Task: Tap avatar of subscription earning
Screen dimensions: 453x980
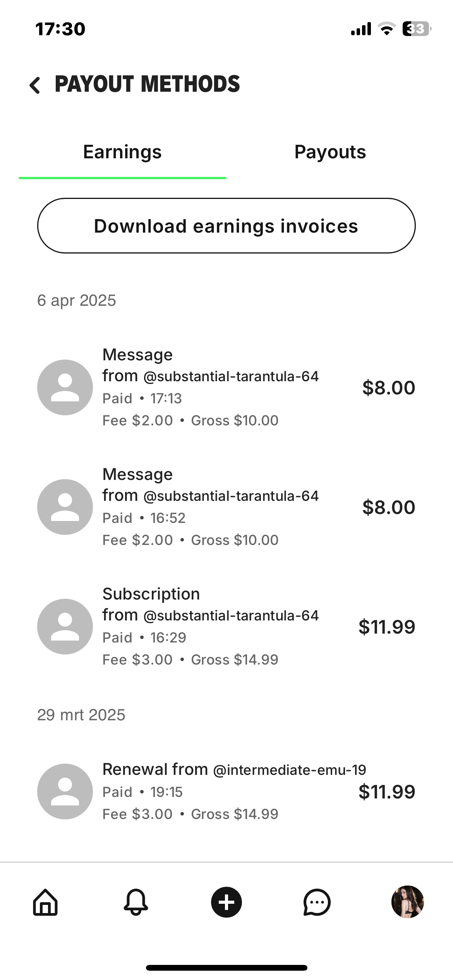Action: (x=65, y=627)
